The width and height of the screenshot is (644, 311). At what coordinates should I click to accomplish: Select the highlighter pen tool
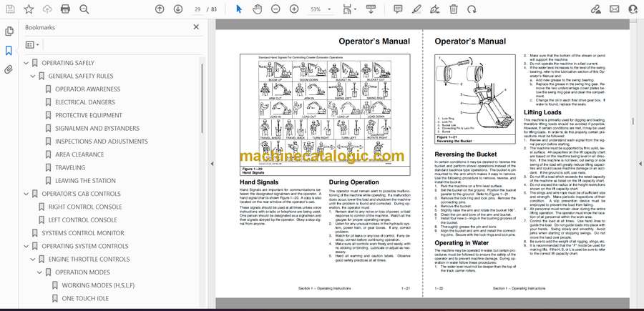tap(416, 9)
